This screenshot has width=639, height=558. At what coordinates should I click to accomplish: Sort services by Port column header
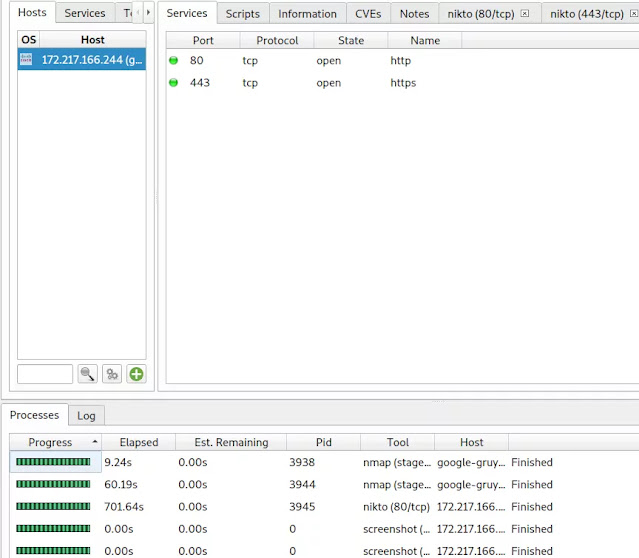[203, 40]
